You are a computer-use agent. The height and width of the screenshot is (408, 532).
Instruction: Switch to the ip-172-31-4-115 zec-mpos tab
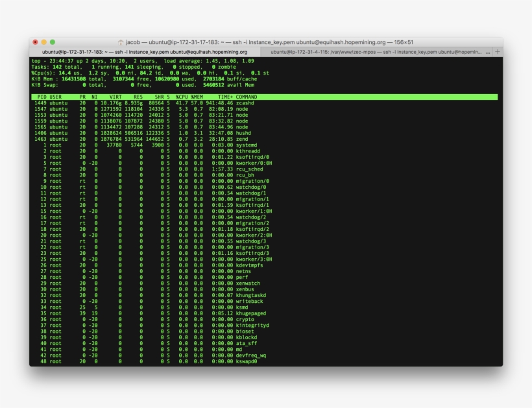tap(376, 52)
